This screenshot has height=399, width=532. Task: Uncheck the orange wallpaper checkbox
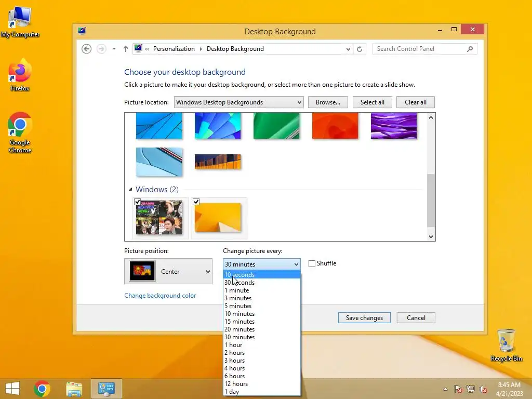coord(196,202)
